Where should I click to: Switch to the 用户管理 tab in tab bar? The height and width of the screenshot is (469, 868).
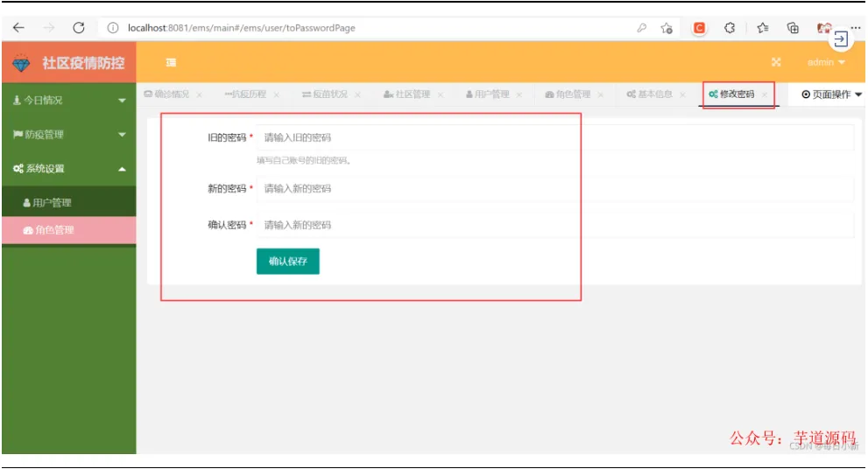tap(487, 94)
